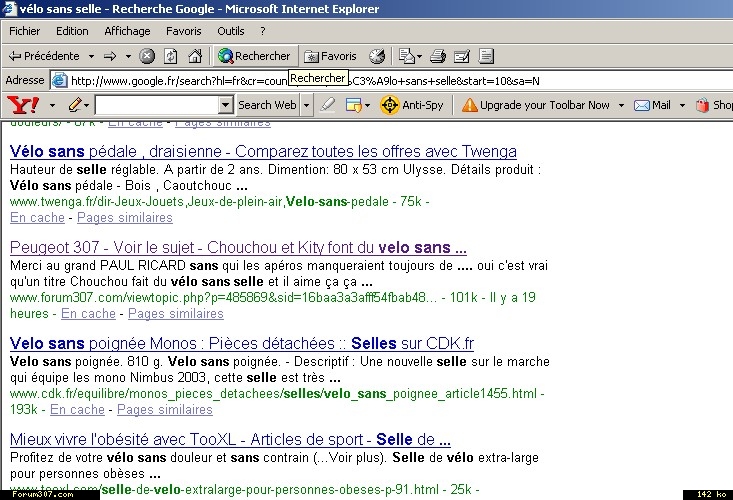Click the Shopping bag icon
The height and width of the screenshot is (500, 733).
(x=702, y=105)
